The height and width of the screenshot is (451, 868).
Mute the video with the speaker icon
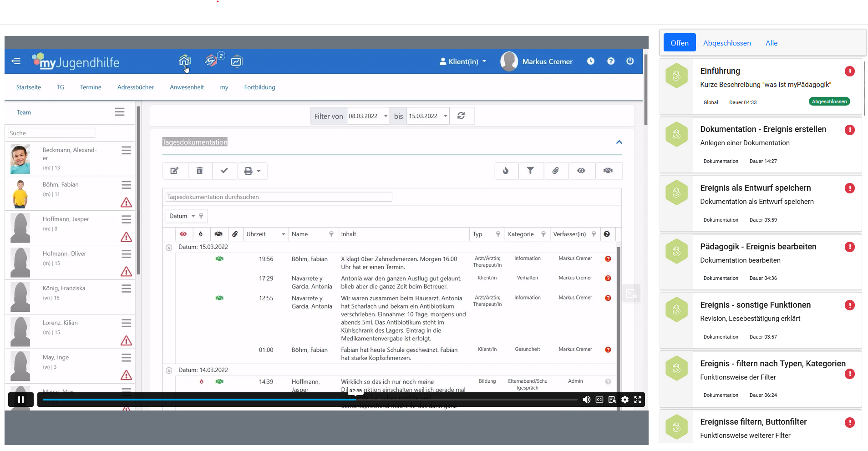coord(587,400)
